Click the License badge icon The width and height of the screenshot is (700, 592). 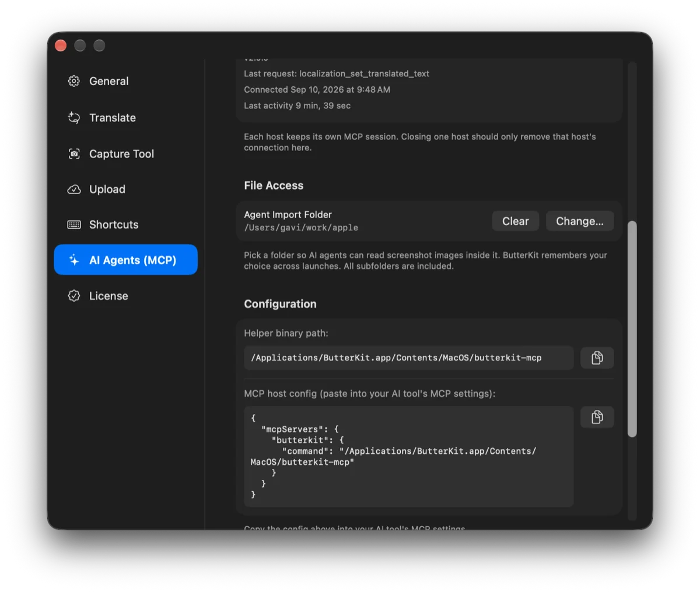coord(74,296)
